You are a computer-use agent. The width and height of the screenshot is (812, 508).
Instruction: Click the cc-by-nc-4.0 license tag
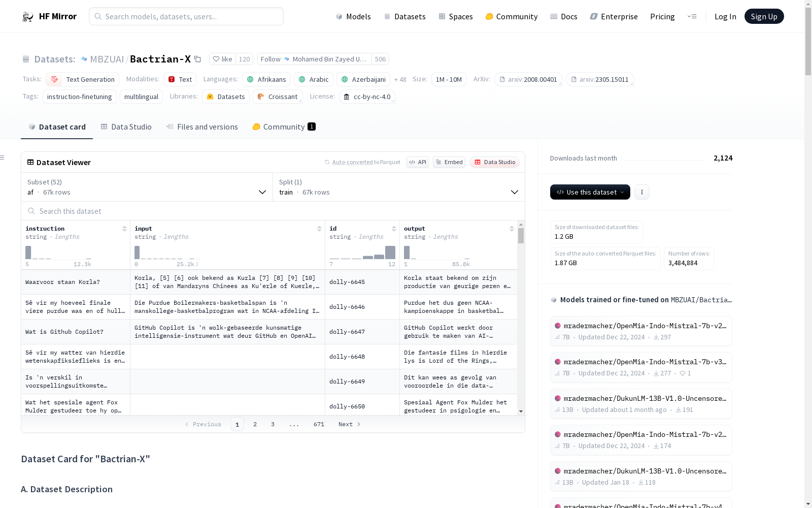(x=367, y=97)
